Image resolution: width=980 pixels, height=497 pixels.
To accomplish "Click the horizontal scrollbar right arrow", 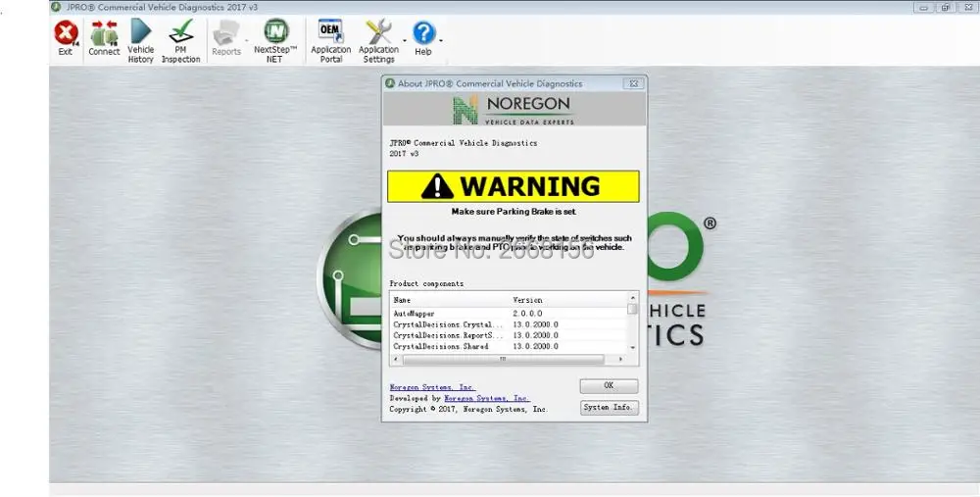I will click(620, 359).
